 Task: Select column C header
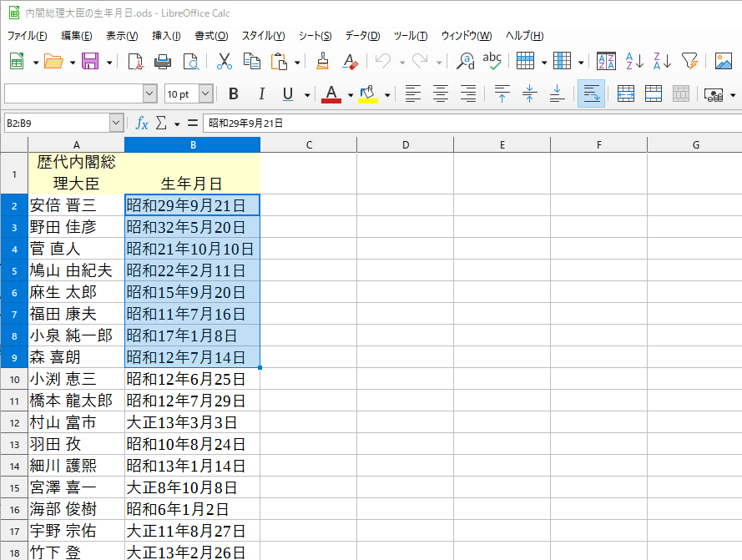pyautogui.click(x=308, y=145)
